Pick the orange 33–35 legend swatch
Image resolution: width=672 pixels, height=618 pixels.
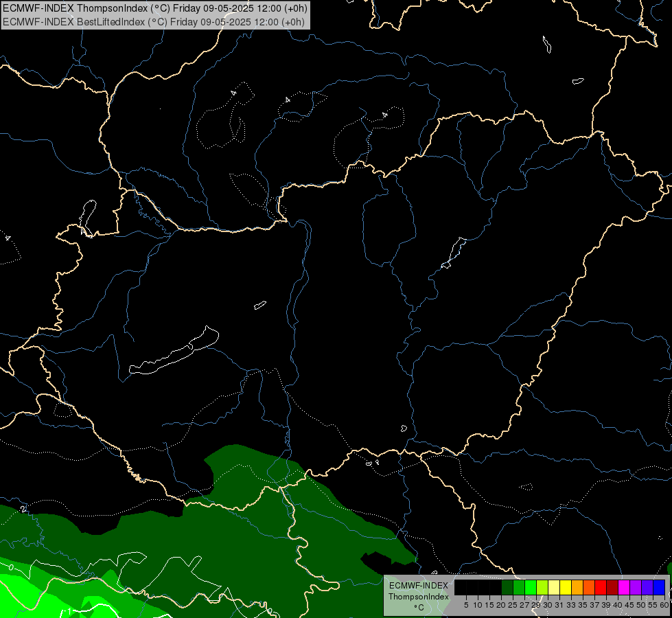[x=577, y=587]
